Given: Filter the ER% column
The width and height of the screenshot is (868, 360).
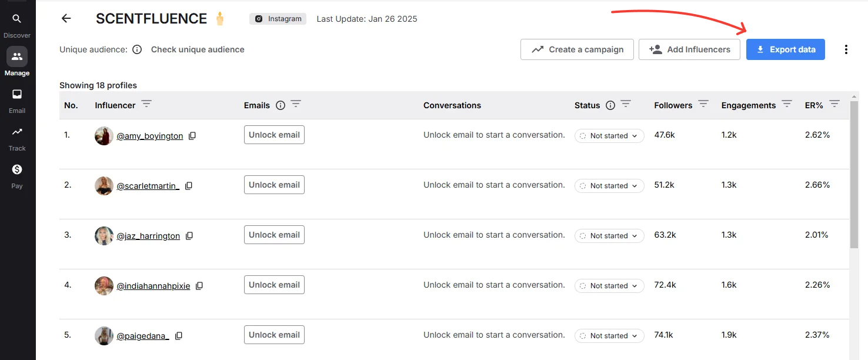Looking at the screenshot, I should pyautogui.click(x=834, y=104).
